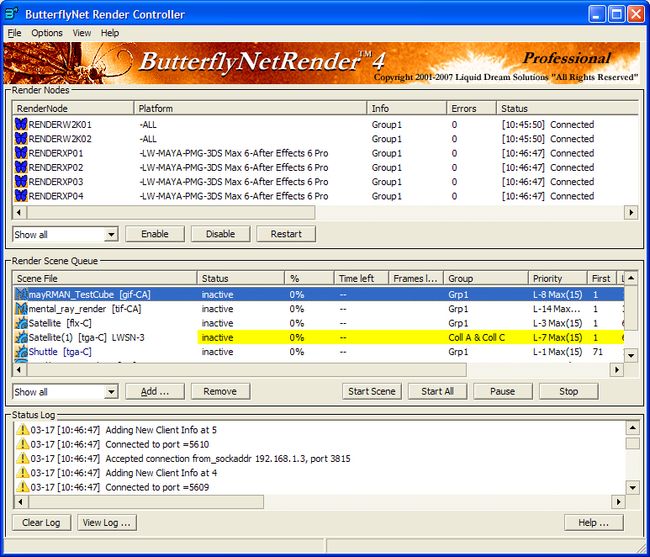Select the Satellite(1) [tga-C] LWSN-3 scene name

coord(87,337)
